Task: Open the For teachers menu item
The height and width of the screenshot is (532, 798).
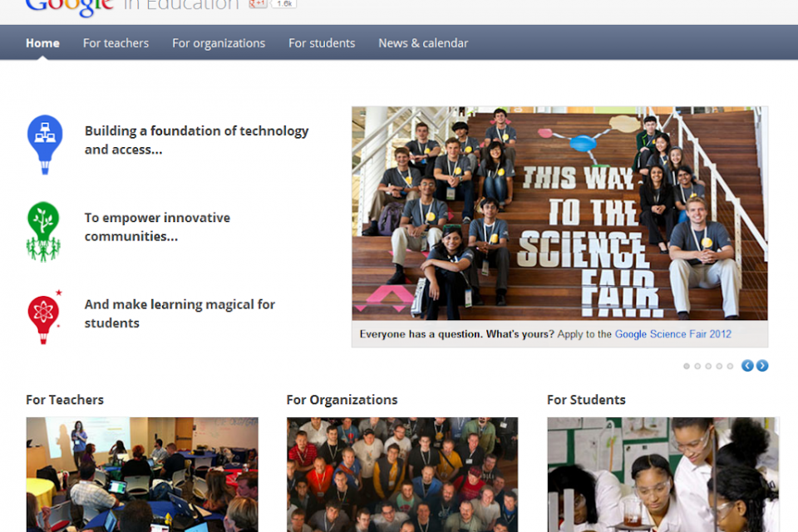Action: tap(116, 43)
